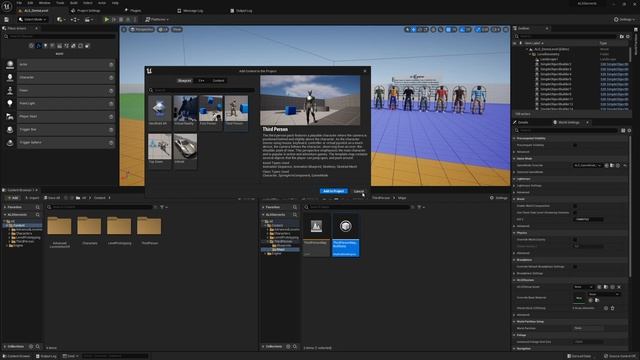Click the Save current level icon

[7, 19]
